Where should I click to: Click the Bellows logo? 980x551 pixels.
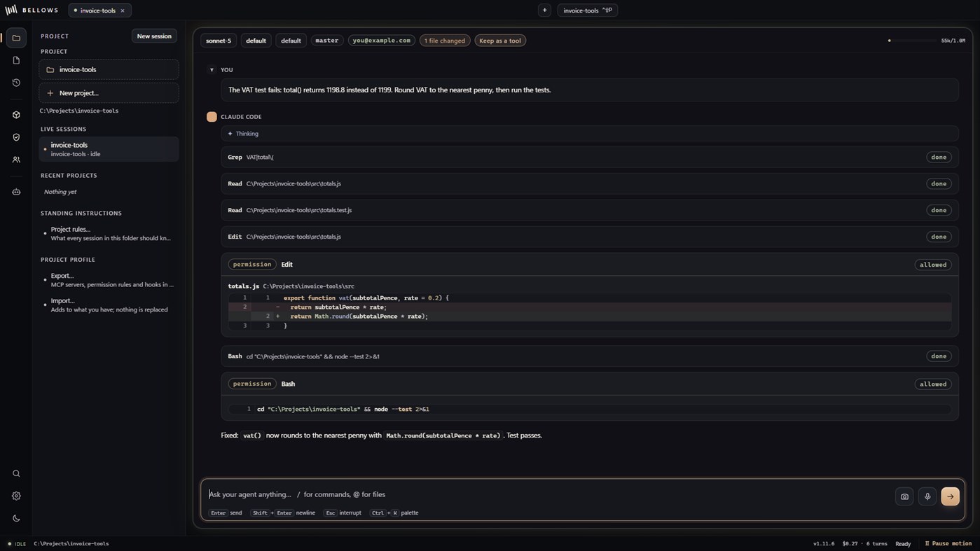pyautogui.click(x=32, y=10)
